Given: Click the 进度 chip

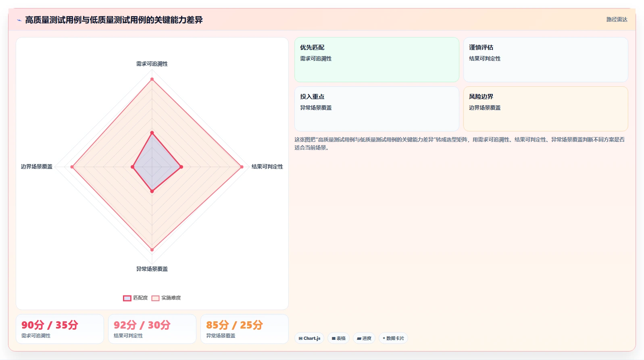Looking at the screenshot, I should point(364,338).
